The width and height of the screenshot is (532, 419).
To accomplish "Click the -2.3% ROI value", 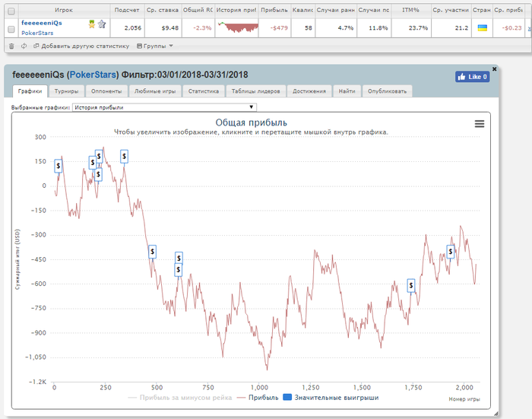I will [202, 28].
